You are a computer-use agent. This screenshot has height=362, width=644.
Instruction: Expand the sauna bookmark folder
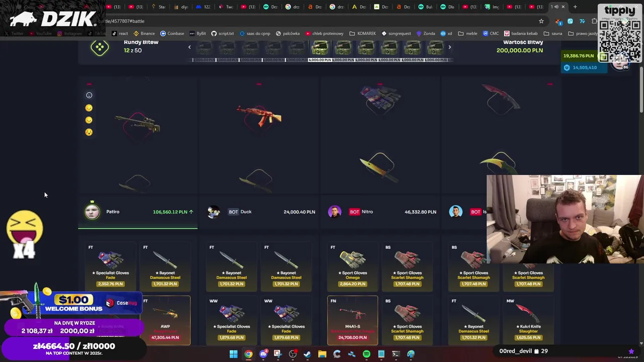click(x=553, y=33)
